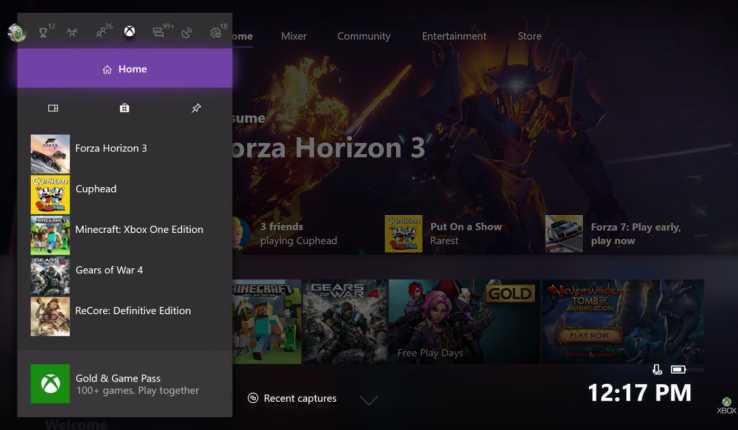
Task: Open the Multiplayer party icon in guide
Action: point(72,33)
